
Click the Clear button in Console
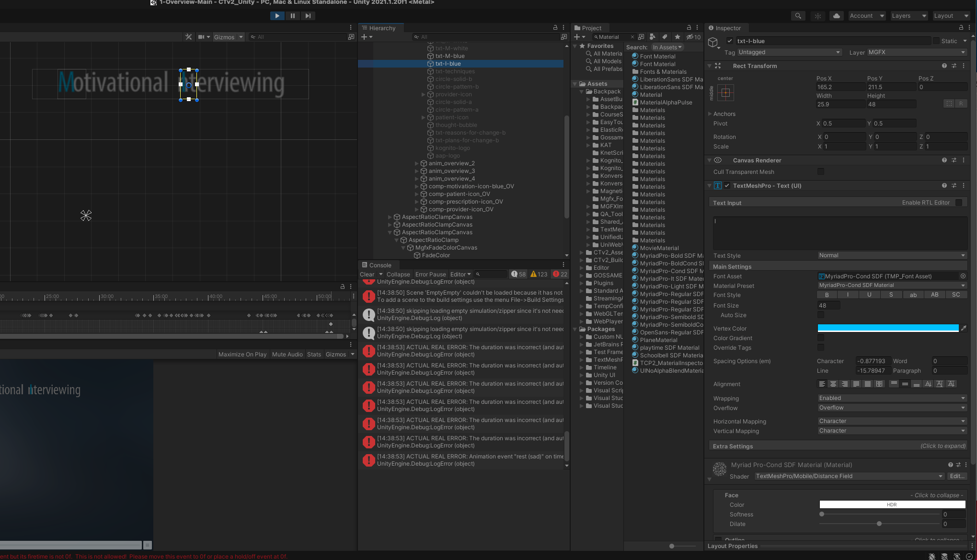(x=367, y=274)
